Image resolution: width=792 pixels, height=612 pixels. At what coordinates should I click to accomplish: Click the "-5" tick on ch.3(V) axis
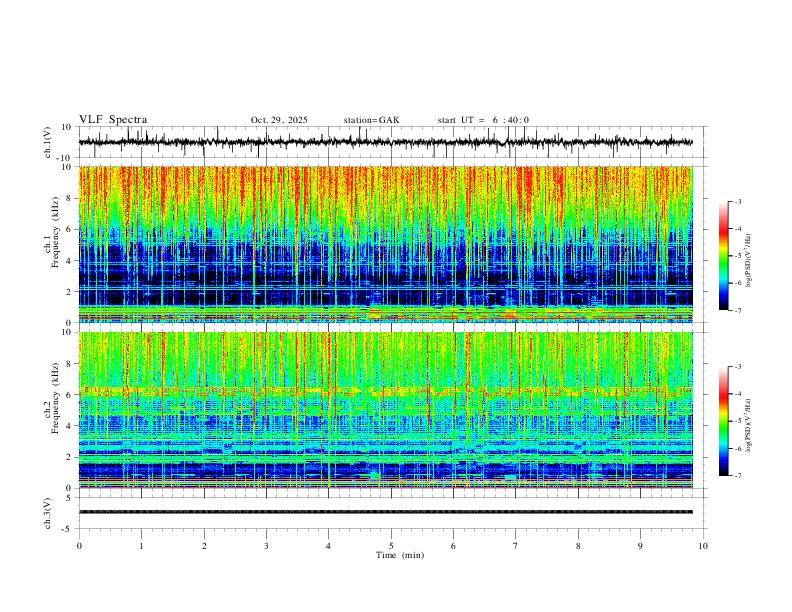(68, 529)
